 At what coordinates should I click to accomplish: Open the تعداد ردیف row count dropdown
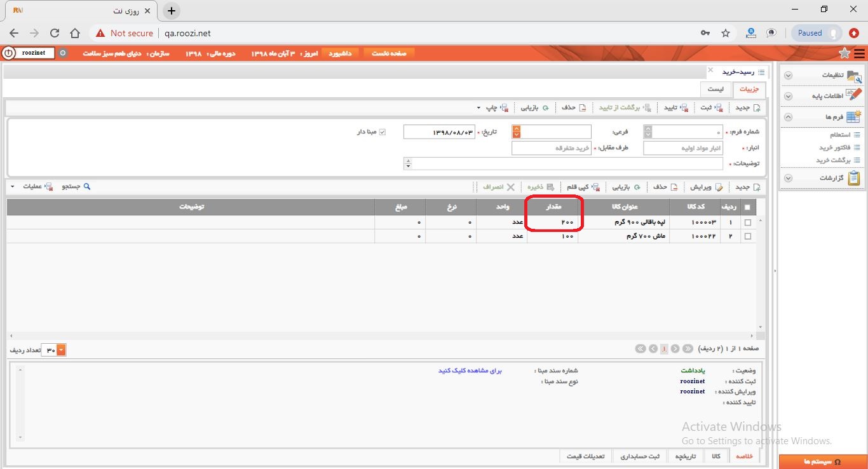(61, 350)
